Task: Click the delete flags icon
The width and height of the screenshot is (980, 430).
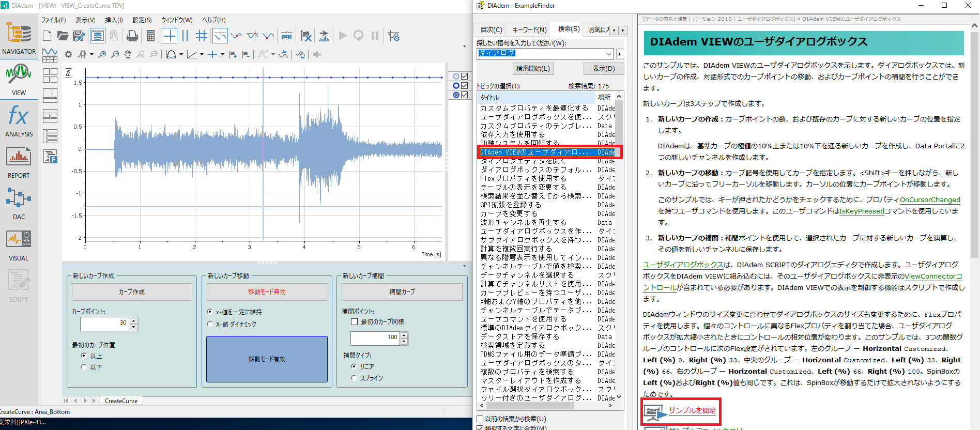Action: (x=306, y=36)
